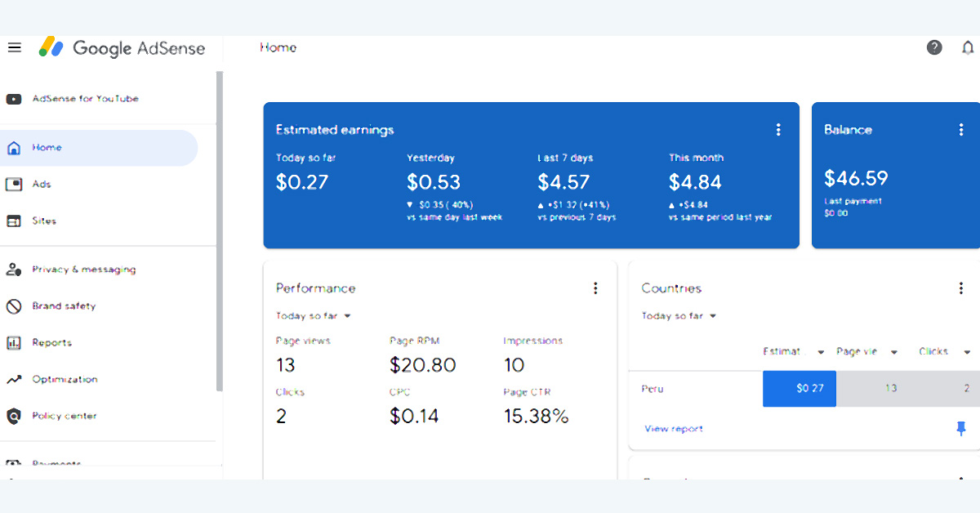Viewport: 980px width, 513px height.
Task: Open Balance card three-dot menu
Action: coord(961,130)
